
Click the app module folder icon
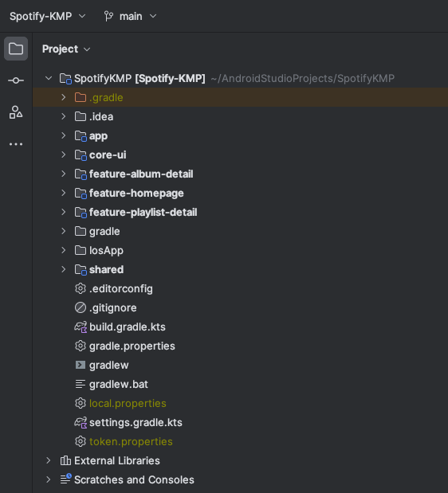coord(81,136)
